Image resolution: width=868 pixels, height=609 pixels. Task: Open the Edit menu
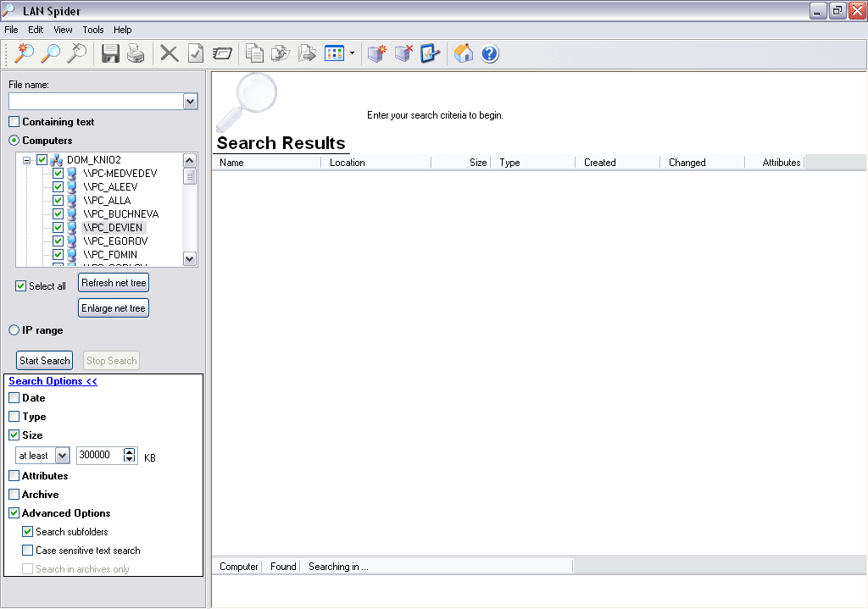(36, 30)
